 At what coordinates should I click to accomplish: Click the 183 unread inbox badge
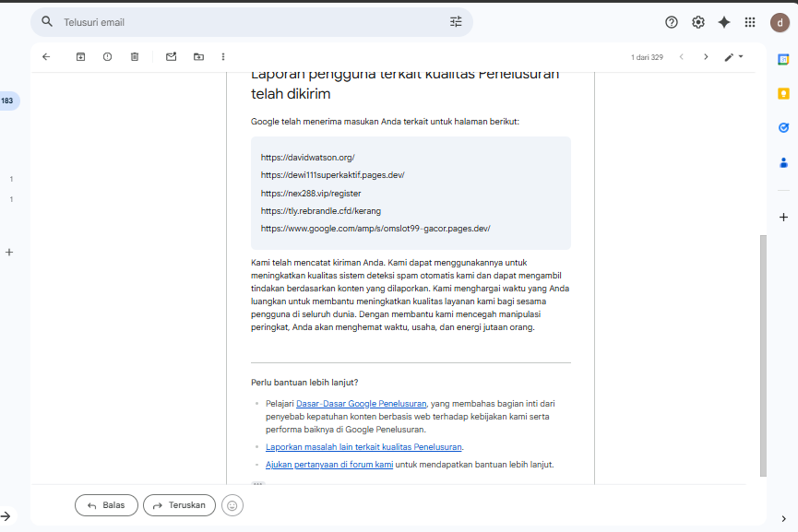point(7,100)
